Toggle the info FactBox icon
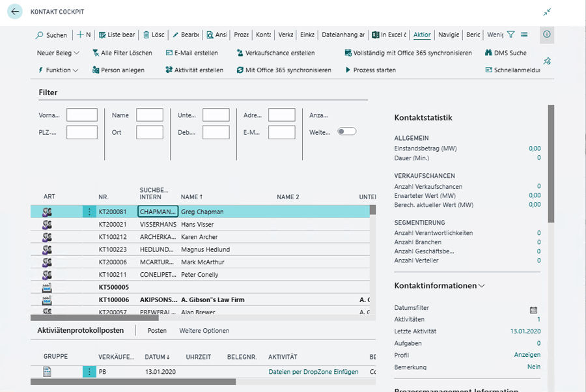This screenshot has width=586, height=392. pyautogui.click(x=547, y=35)
